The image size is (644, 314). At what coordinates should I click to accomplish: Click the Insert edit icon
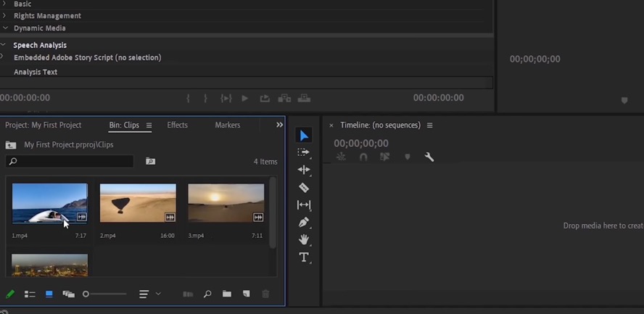click(x=284, y=99)
